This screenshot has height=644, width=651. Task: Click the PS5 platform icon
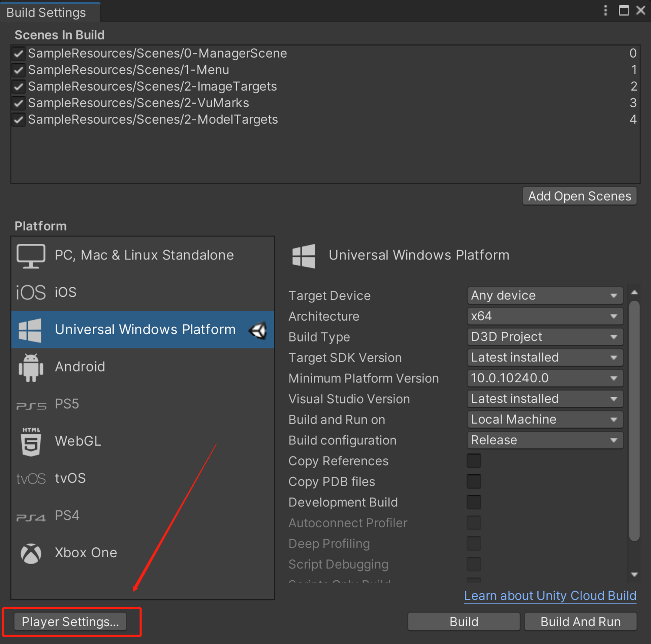(x=31, y=406)
